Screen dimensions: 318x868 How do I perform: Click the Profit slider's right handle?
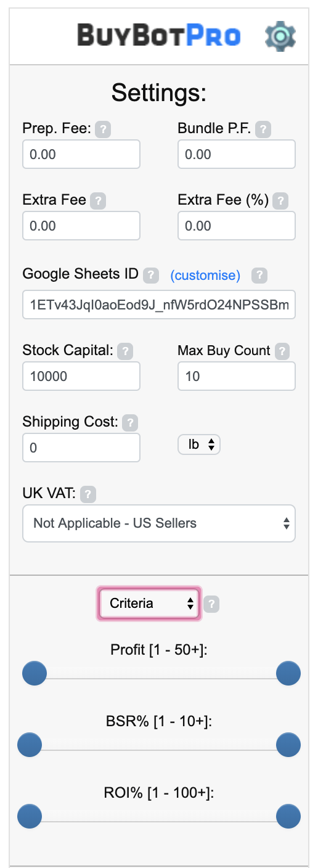[288, 673]
